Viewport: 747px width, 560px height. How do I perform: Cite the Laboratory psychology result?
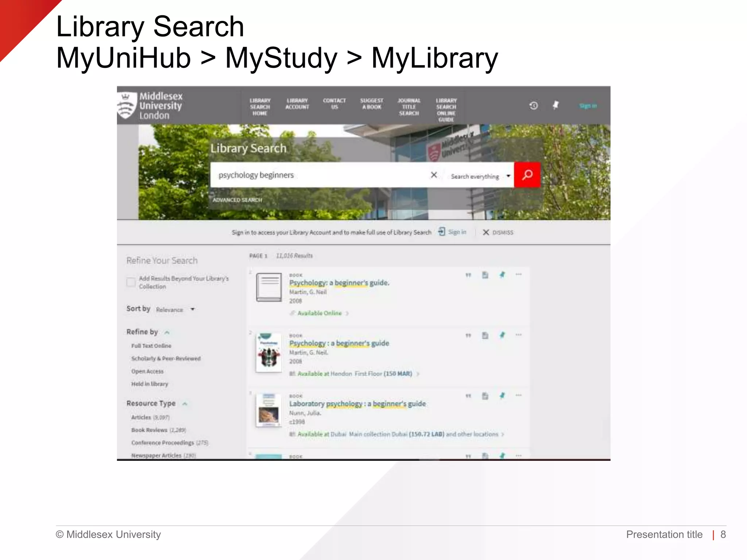(x=468, y=396)
